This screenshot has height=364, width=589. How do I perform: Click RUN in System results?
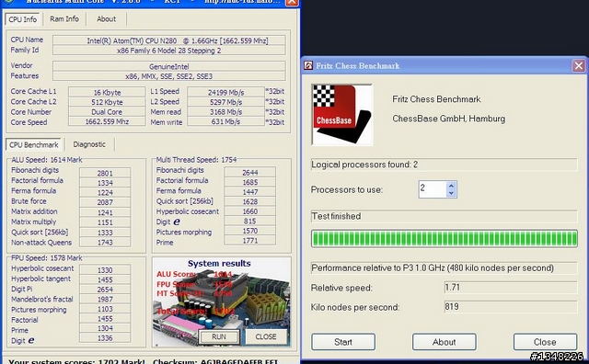(x=219, y=336)
